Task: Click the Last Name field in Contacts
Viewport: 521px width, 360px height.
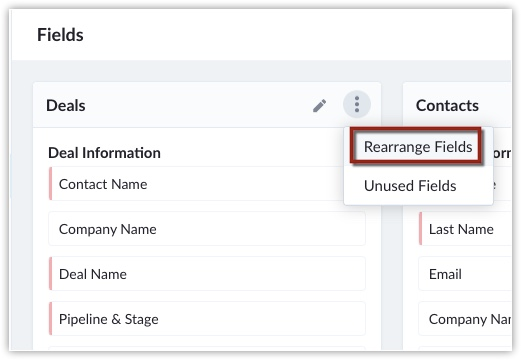Action: click(465, 229)
